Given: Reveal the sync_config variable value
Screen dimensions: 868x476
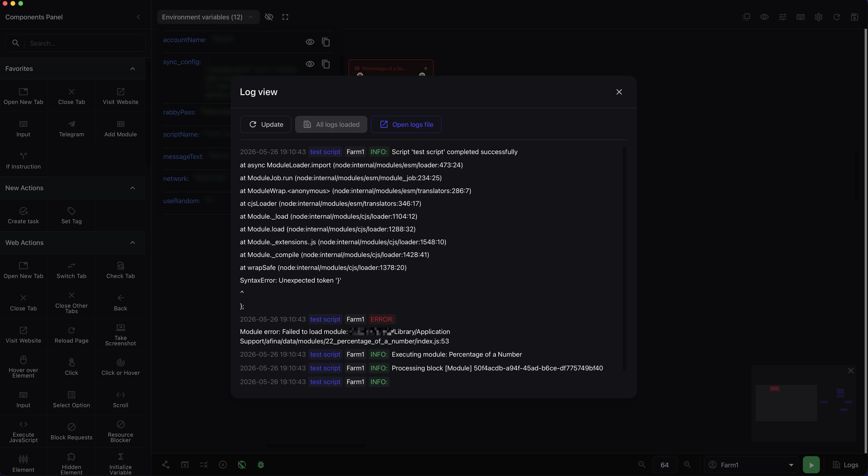Looking at the screenshot, I should click(310, 64).
